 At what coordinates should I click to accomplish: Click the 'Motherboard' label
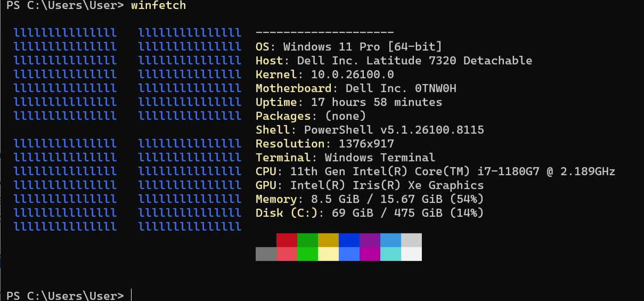294,88
